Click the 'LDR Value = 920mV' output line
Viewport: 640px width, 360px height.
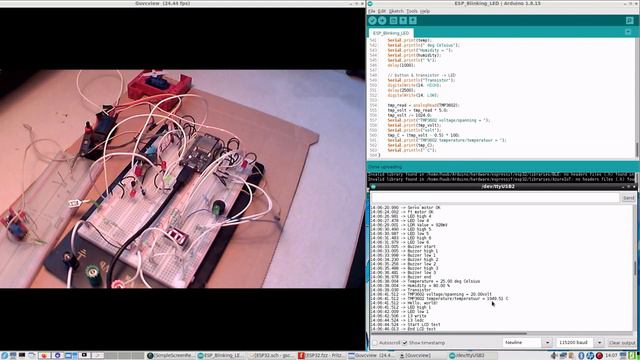pos(427,225)
